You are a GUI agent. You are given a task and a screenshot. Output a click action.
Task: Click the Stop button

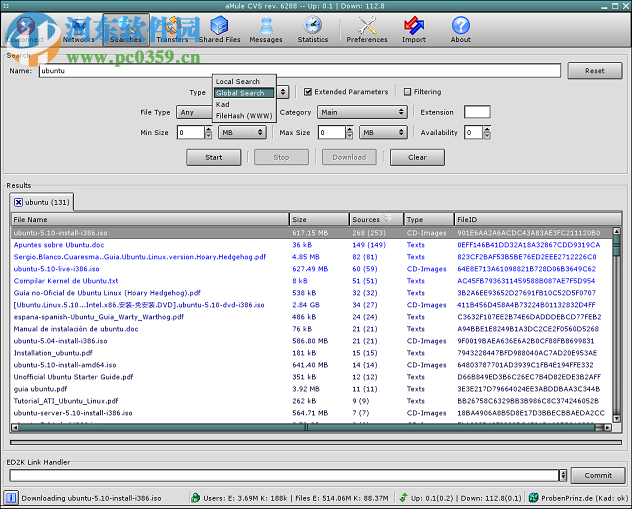281,158
